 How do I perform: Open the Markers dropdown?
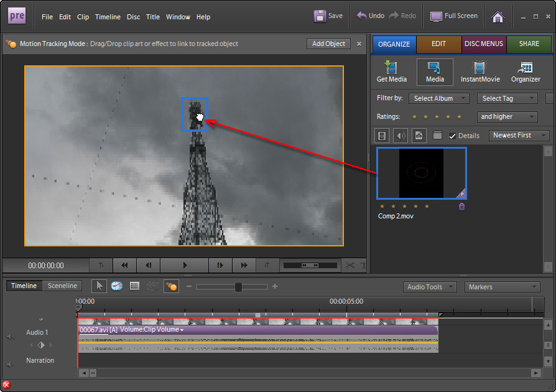503,286
